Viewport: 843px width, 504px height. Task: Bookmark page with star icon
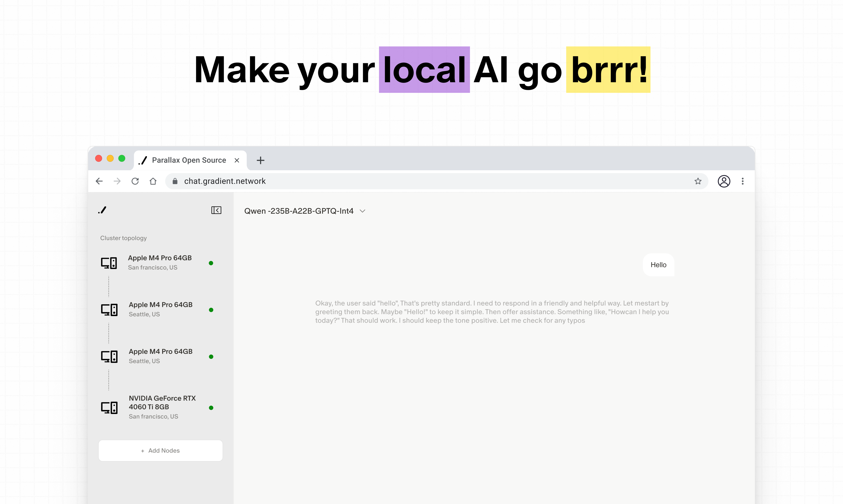click(x=698, y=181)
